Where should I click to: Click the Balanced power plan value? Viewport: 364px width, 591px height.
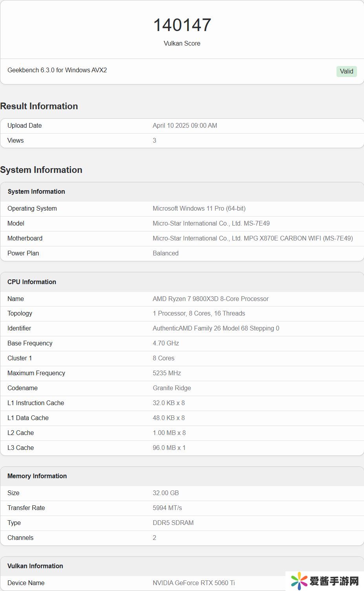165,253
